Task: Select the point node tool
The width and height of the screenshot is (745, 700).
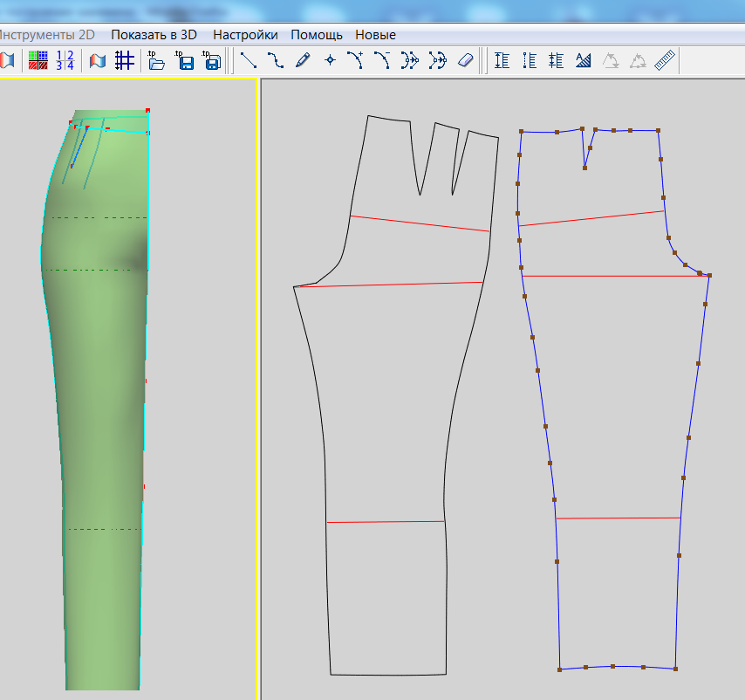Action: 330,61
